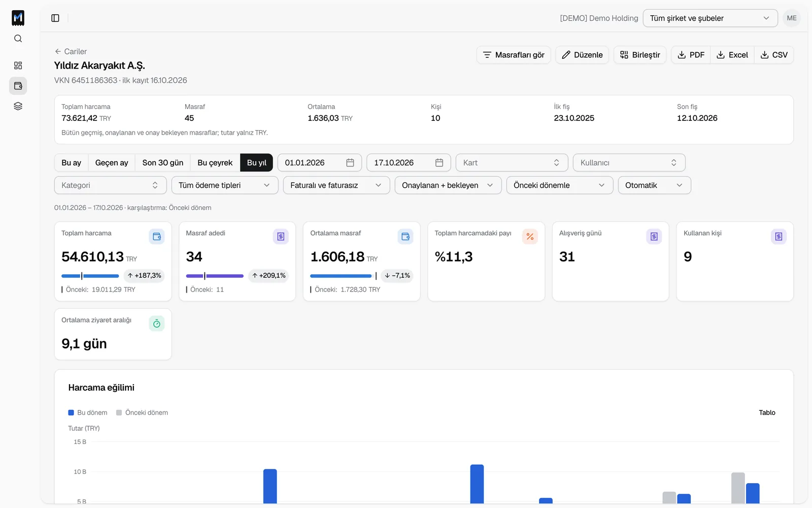Select the Bu ay period
The image size is (812, 508).
coord(72,163)
